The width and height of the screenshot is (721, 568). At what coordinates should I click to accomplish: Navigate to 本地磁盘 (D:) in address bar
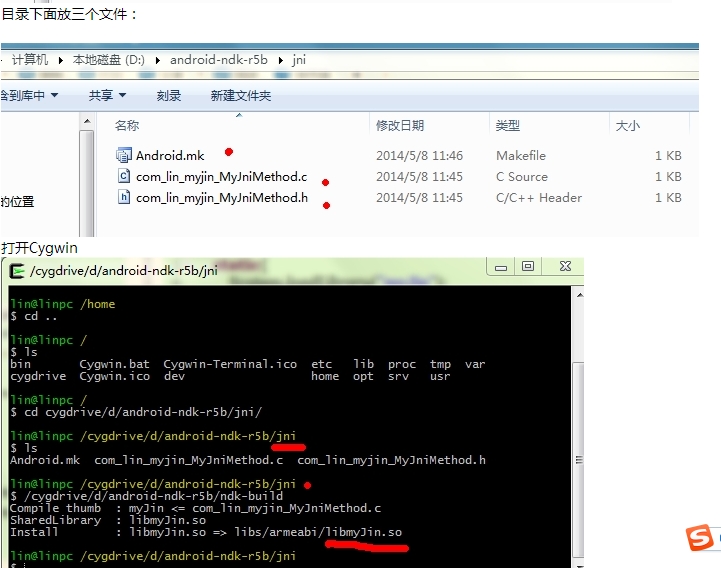[x=109, y=60]
